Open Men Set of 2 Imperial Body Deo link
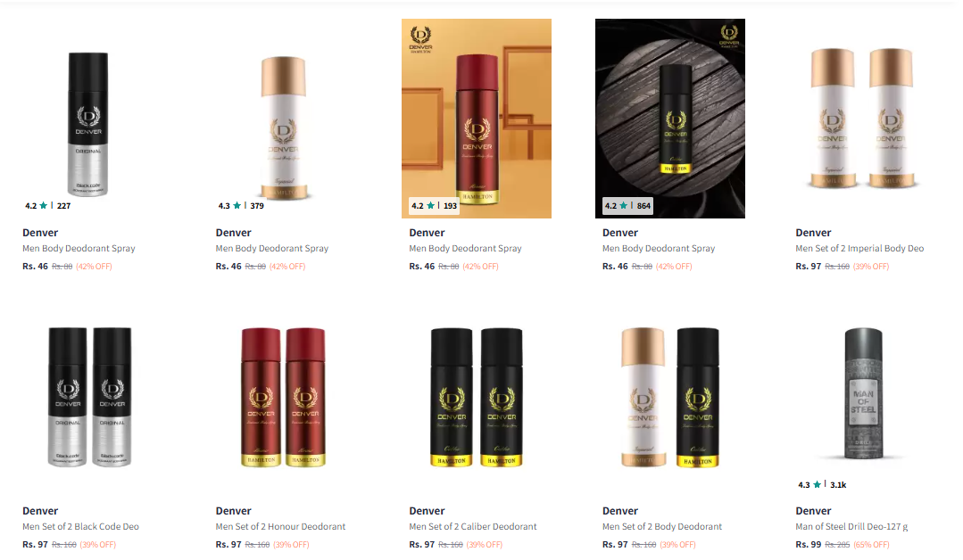 (x=859, y=249)
